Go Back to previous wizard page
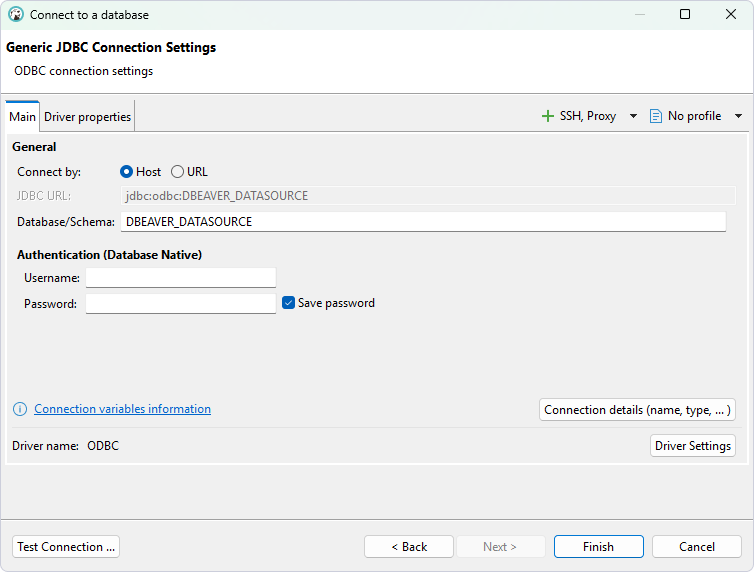This screenshot has width=754, height=572. click(x=409, y=547)
